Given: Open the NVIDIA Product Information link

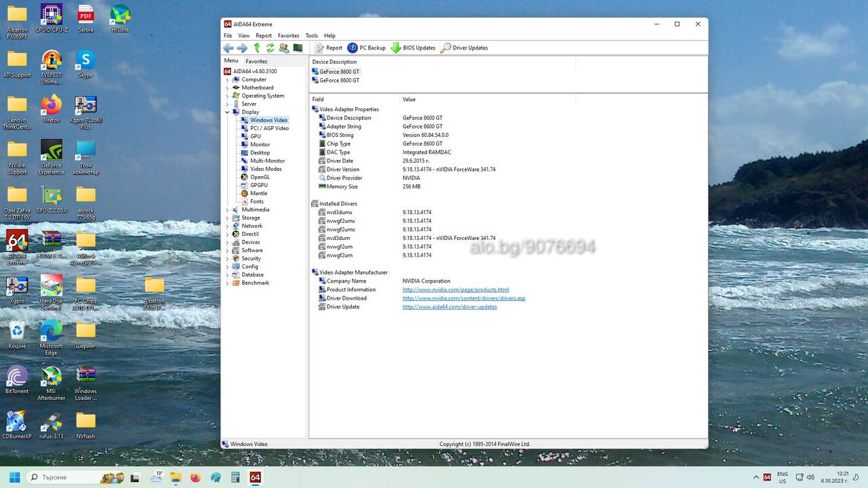Looking at the screenshot, I should point(456,289).
